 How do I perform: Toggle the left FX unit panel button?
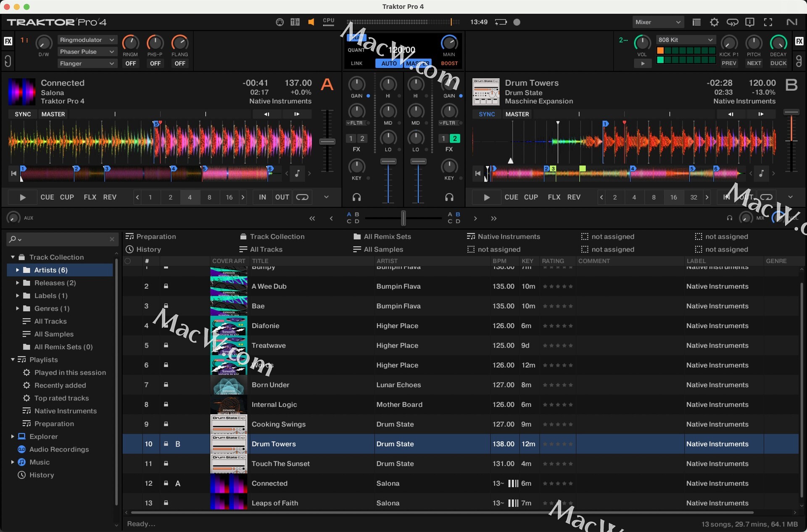point(8,41)
